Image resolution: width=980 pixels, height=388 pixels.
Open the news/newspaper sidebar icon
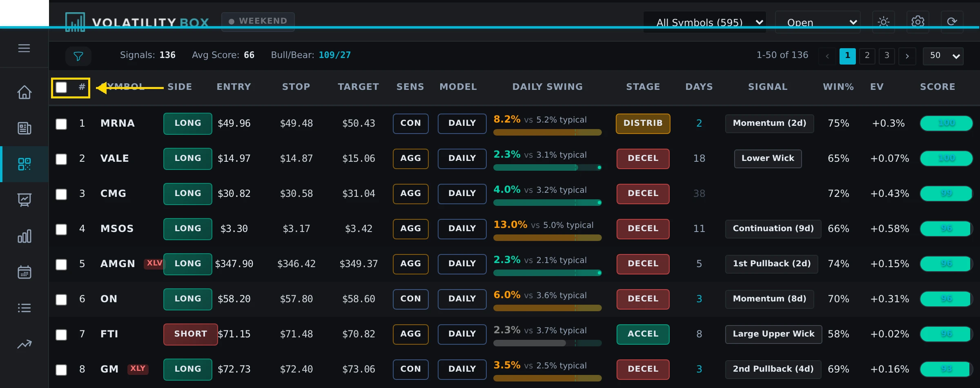click(24, 128)
